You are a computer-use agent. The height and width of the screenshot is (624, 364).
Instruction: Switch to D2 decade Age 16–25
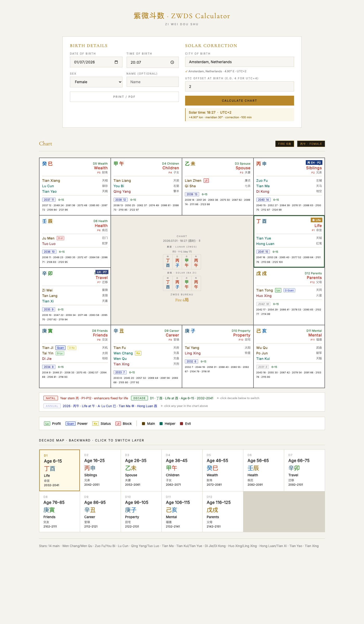pos(100,470)
